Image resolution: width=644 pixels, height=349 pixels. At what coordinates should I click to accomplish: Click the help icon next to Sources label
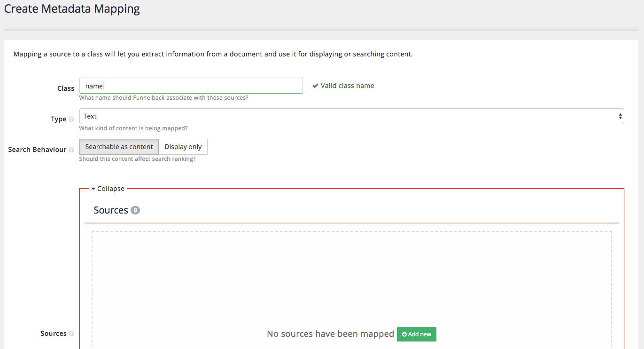(71, 334)
